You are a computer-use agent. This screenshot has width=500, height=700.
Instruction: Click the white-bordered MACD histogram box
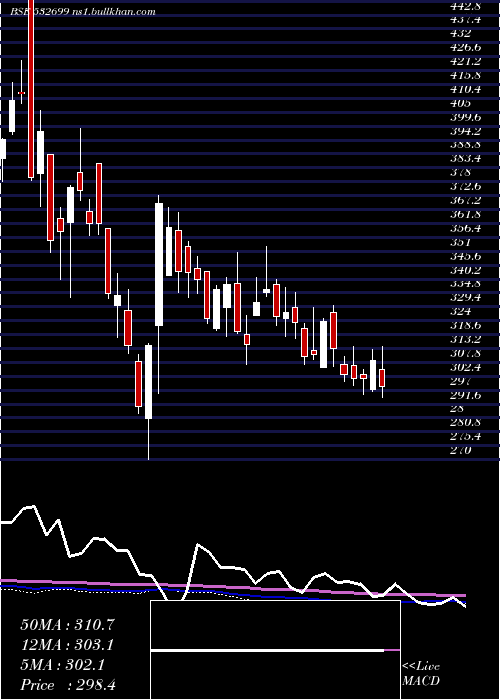(x=275, y=650)
